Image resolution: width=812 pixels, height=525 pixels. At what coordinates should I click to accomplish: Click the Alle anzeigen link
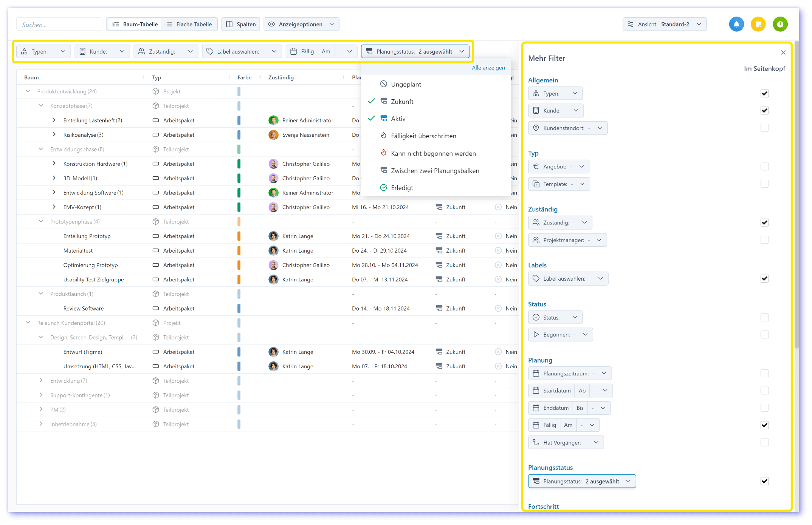488,68
